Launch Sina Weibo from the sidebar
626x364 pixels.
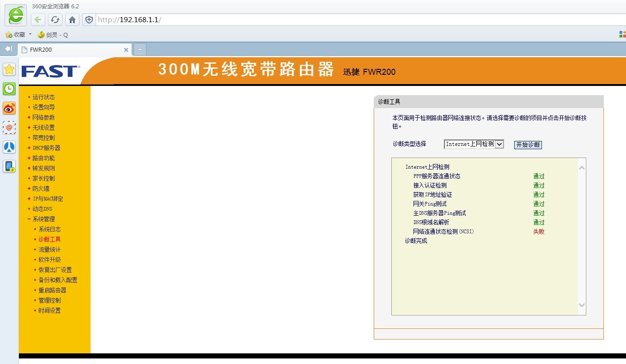tap(9, 108)
